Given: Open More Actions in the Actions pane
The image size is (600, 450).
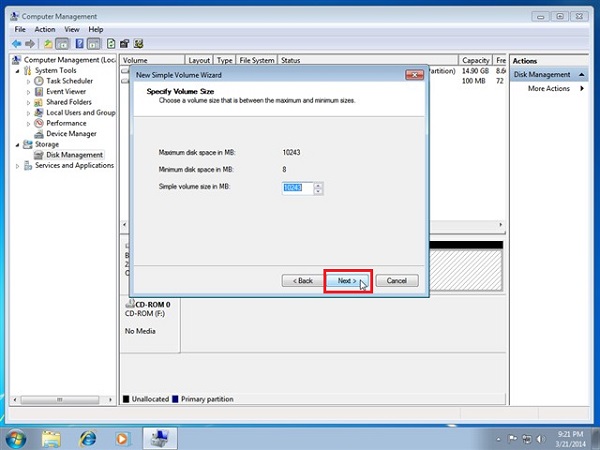Looking at the screenshot, I should pyautogui.click(x=548, y=89).
